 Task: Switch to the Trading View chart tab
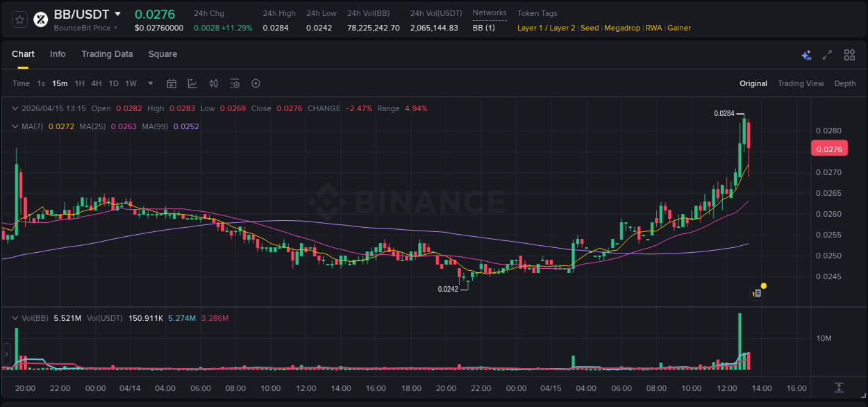click(801, 83)
